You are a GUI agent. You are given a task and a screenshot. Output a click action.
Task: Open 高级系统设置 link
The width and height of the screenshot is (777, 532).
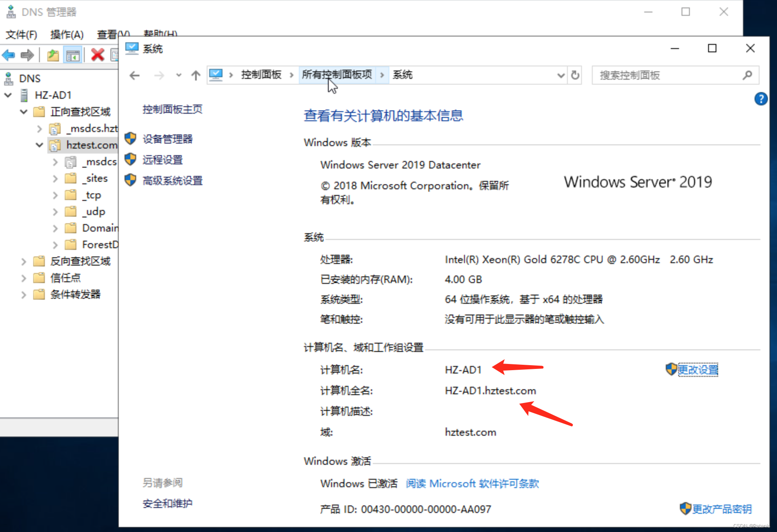coord(172,181)
